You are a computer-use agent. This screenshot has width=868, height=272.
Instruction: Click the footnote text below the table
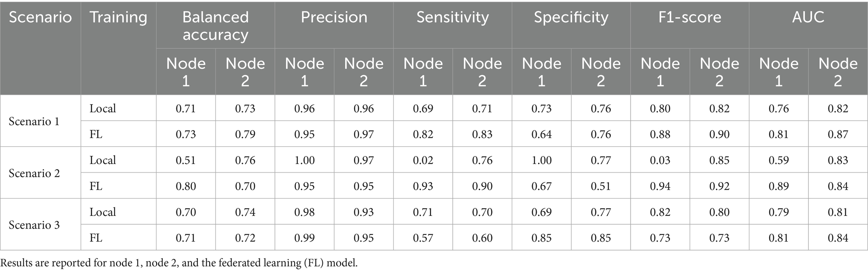point(179,263)
